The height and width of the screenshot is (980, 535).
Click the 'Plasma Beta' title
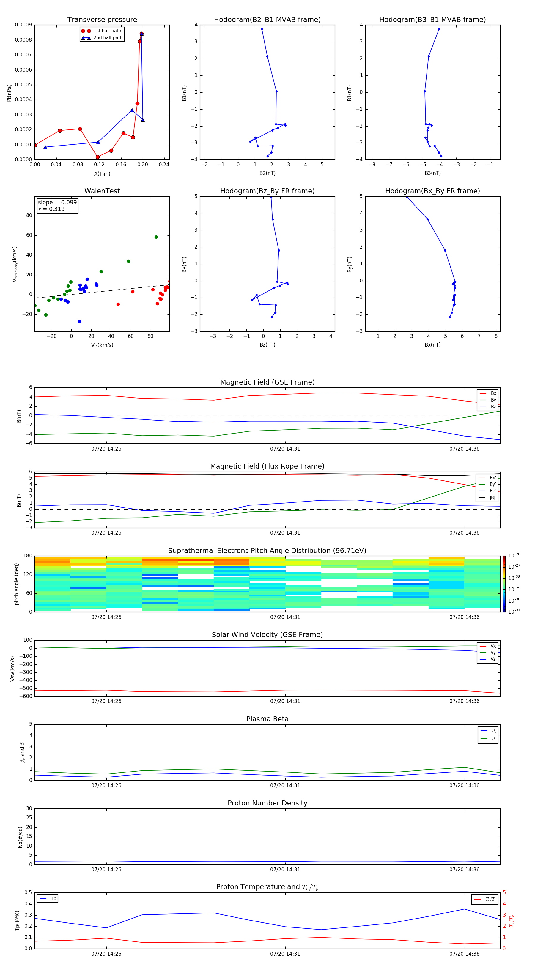(267, 719)
